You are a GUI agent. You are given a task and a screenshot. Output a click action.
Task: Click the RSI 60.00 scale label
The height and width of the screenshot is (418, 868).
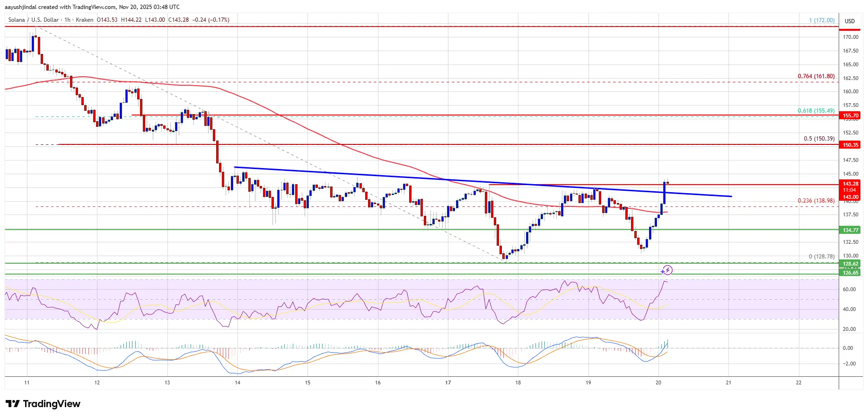click(849, 289)
